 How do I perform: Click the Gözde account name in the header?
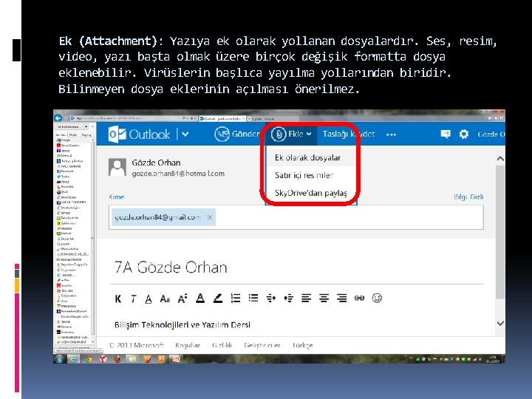point(491,134)
